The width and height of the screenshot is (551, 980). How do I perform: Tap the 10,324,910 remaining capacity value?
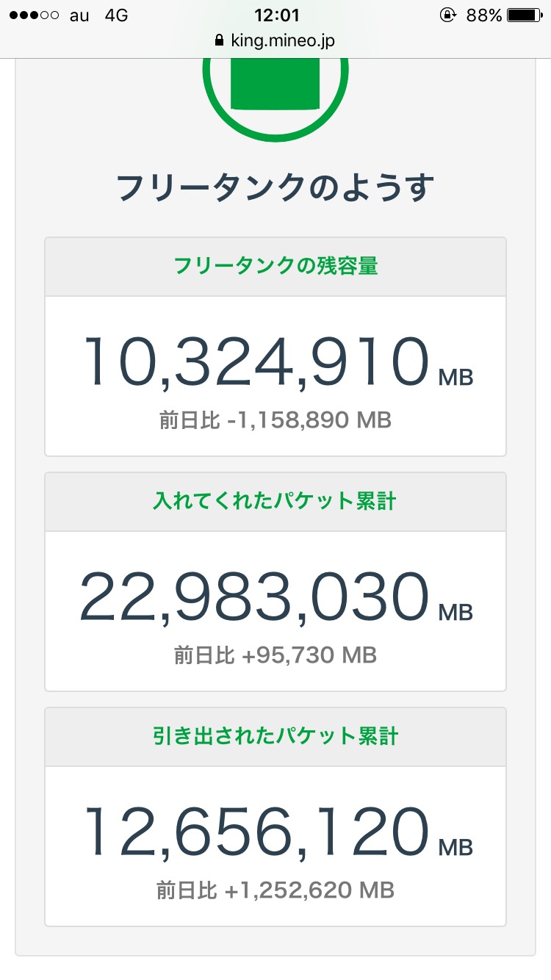[256, 361]
